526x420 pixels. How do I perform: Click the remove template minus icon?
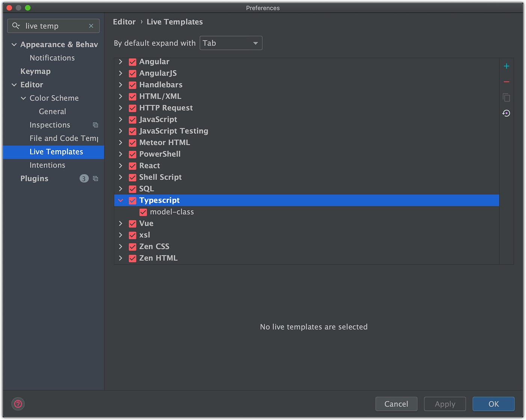506,82
